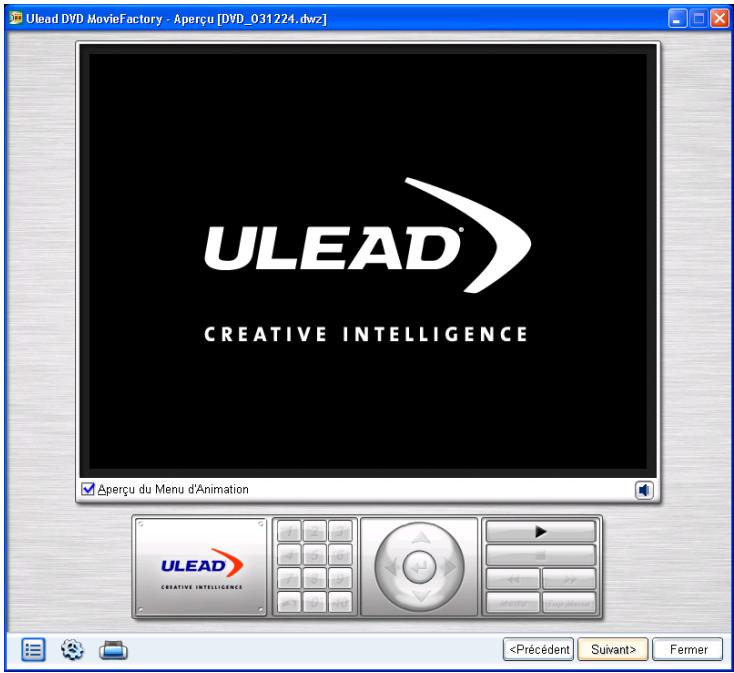Open the project settings list icon
The width and height of the screenshot is (734, 673).
pyautogui.click(x=33, y=650)
